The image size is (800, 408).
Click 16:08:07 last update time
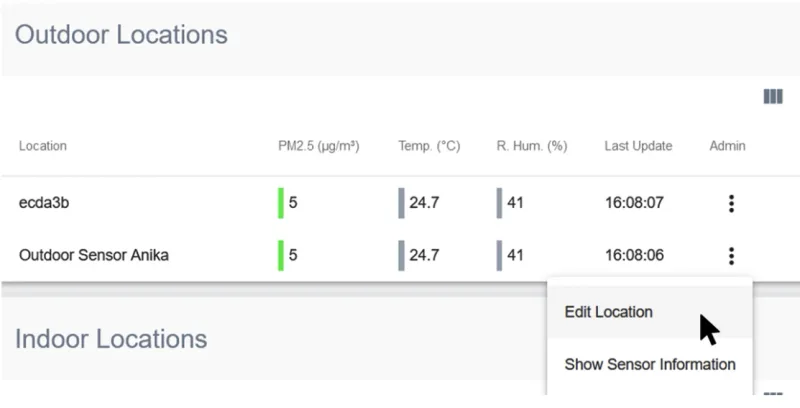(x=634, y=203)
